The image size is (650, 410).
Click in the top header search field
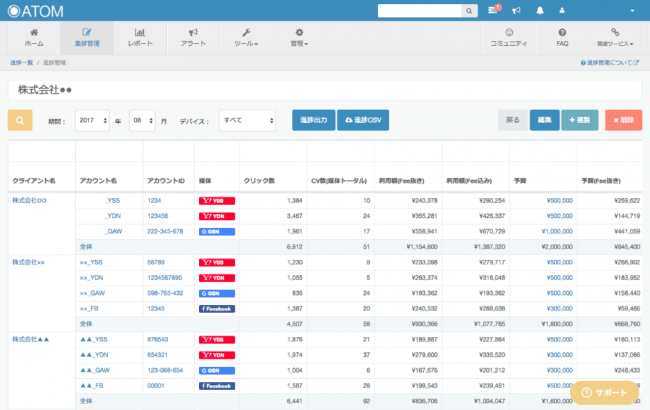pyautogui.click(x=418, y=11)
